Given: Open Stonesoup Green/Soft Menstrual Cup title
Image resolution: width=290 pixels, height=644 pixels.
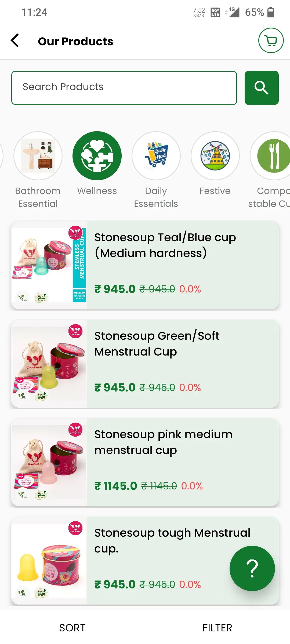Looking at the screenshot, I should point(157,344).
